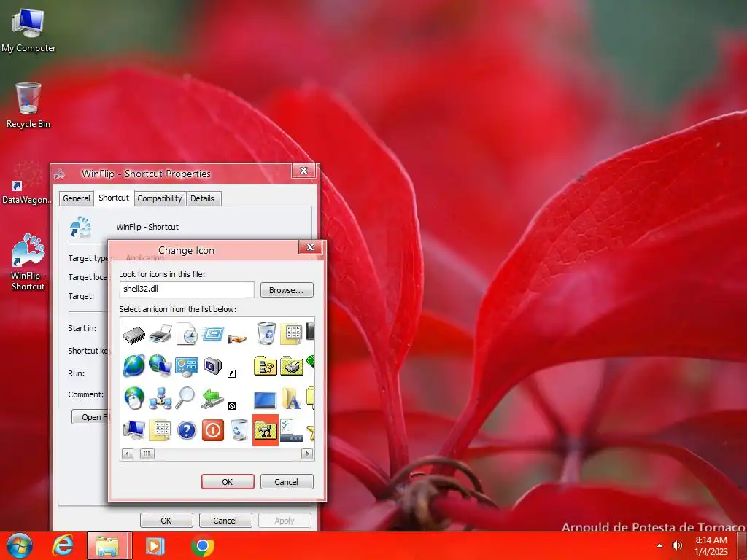747x560 pixels.
Task: Select the highlighted administrative tools folder icon
Action: 266,430
